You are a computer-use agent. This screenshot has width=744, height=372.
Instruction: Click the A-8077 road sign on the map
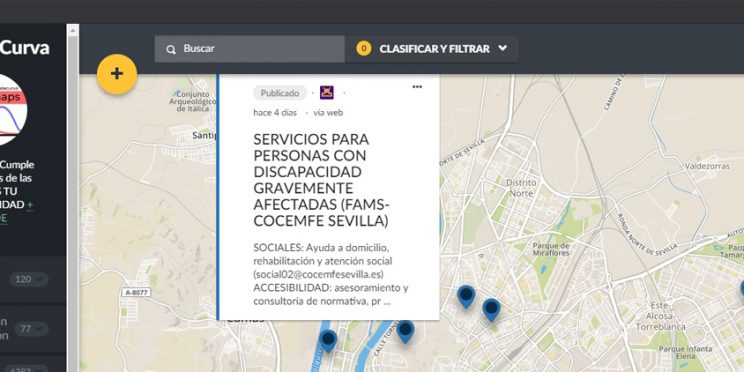(x=136, y=292)
